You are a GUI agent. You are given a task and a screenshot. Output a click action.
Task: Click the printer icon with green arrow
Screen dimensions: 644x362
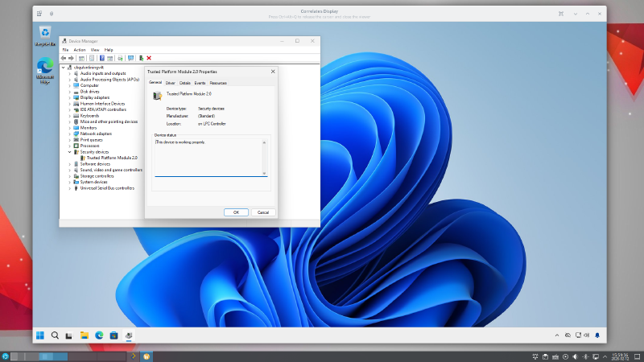click(120, 58)
